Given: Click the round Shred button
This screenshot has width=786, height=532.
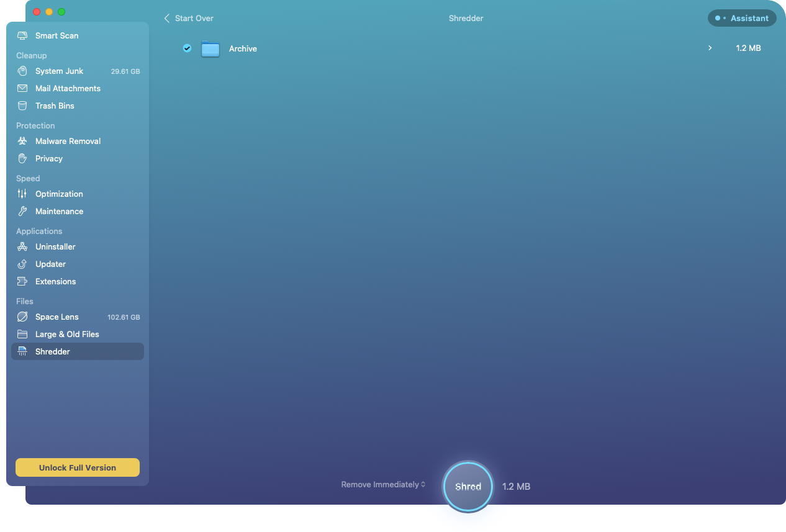Looking at the screenshot, I should 468,487.
